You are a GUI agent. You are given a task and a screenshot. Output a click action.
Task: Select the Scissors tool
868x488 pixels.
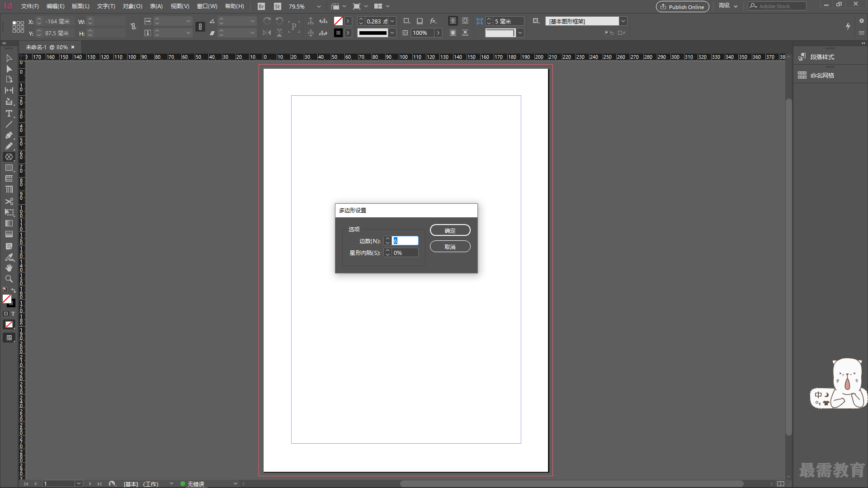click(x=9, y=202)
